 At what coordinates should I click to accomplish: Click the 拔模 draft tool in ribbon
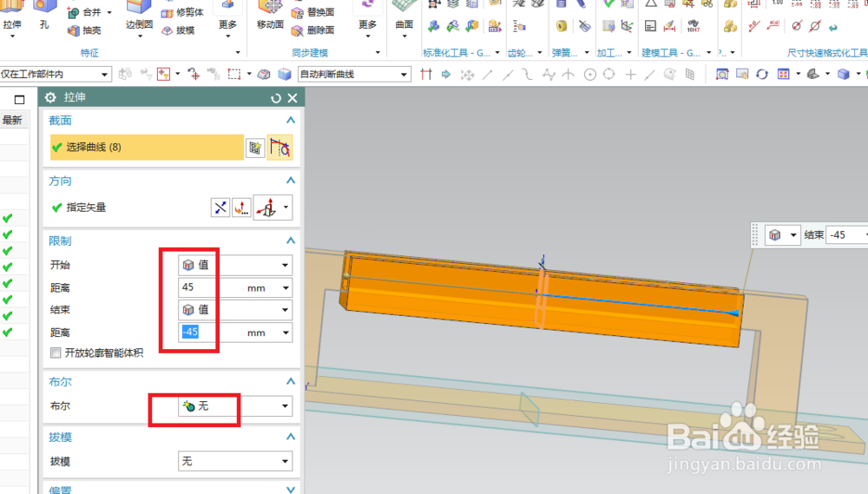178,30
